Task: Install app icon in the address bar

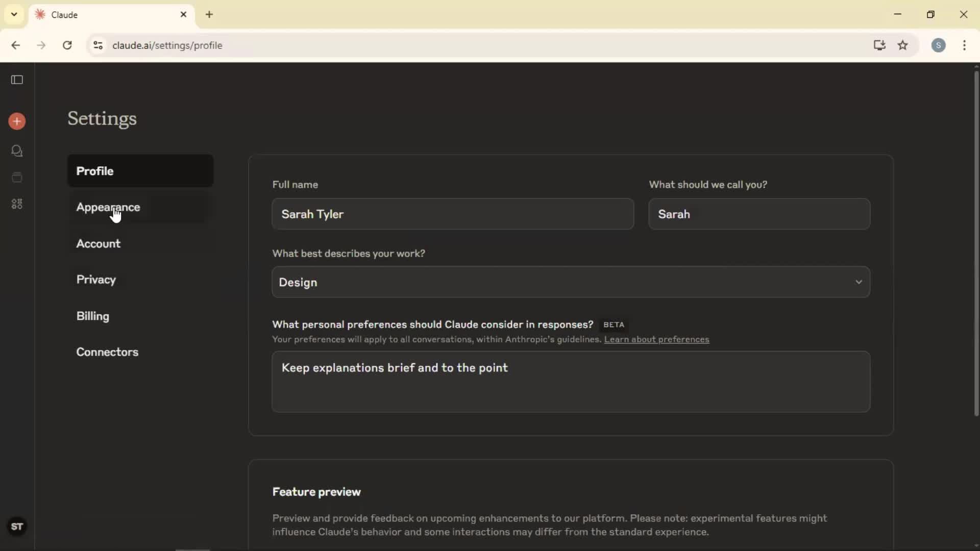Action: (879, 45)
